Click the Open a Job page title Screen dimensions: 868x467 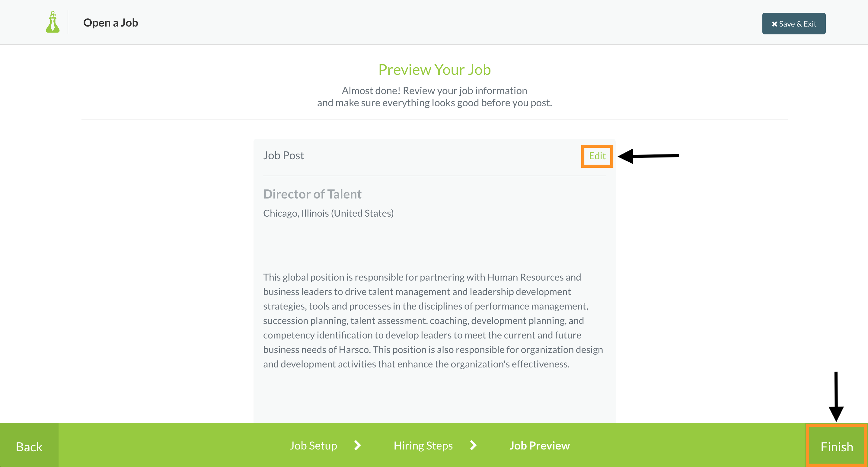pos(110,23)
